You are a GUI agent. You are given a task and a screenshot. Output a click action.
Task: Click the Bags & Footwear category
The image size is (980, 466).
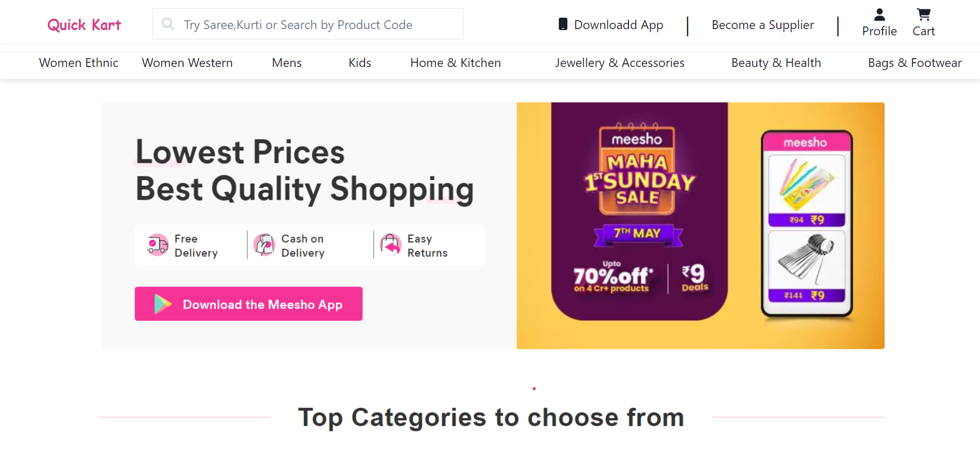pos(914,63)
